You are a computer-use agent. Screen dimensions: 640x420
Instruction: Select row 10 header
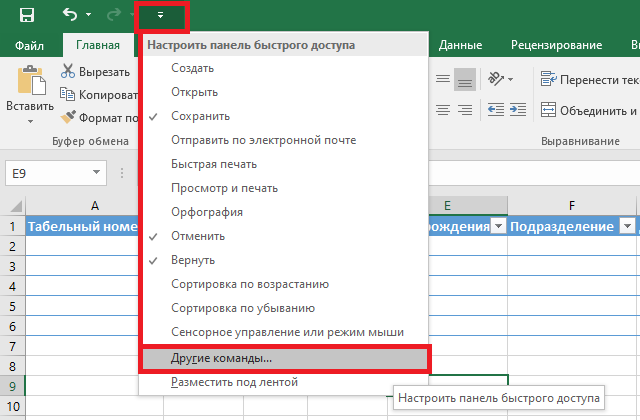[12, 407]
